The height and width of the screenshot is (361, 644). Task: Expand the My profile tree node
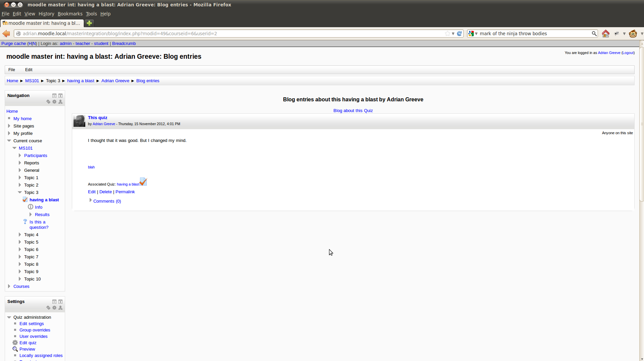pyautogui.click(x=9, y=134)
